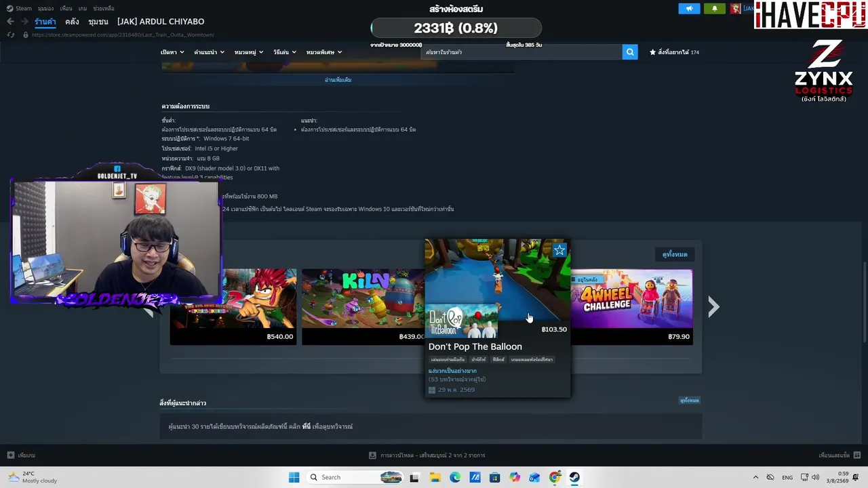Expand the เปิดหา store dropdown
This screenshot has height=488, width=868.
(172, 52)
